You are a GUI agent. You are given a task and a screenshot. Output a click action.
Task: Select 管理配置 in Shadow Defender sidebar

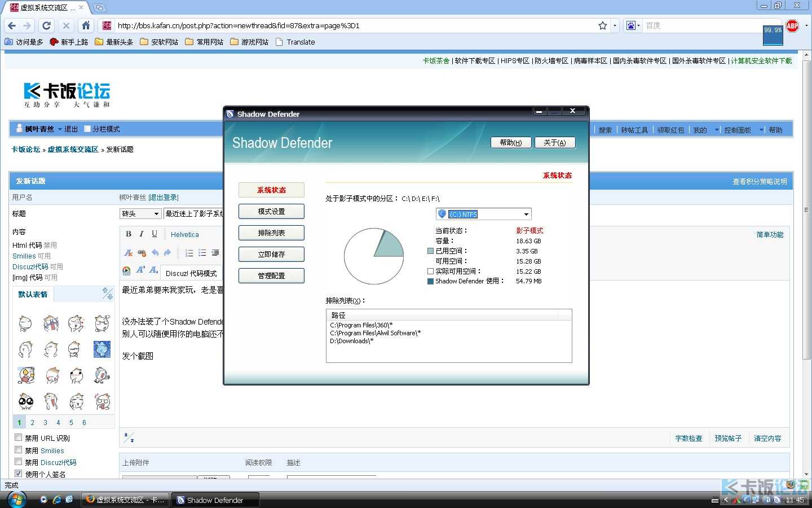[271, 275]
